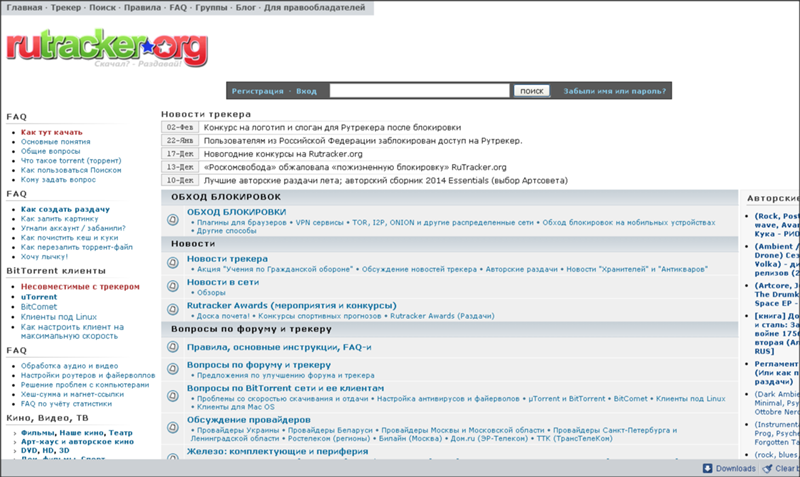The image size is (800, 477).
Task: Open Провайдеры Украины subforum
Action: 238,431
